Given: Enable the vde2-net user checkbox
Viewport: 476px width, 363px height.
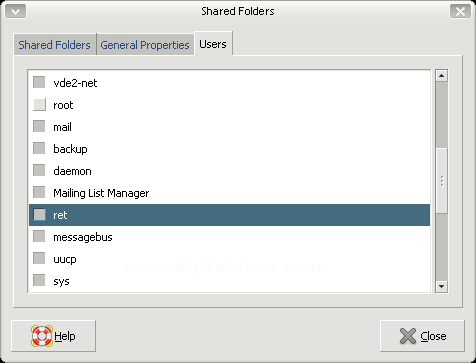Looking at the screenshot, I should [39, 82].
